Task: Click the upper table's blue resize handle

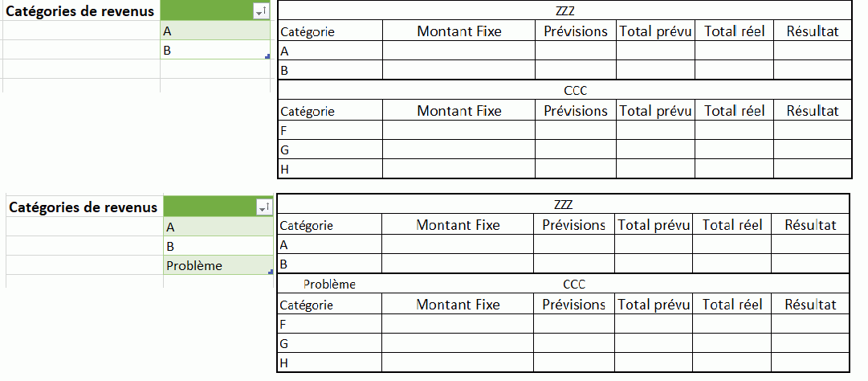Action: (268, 56)
